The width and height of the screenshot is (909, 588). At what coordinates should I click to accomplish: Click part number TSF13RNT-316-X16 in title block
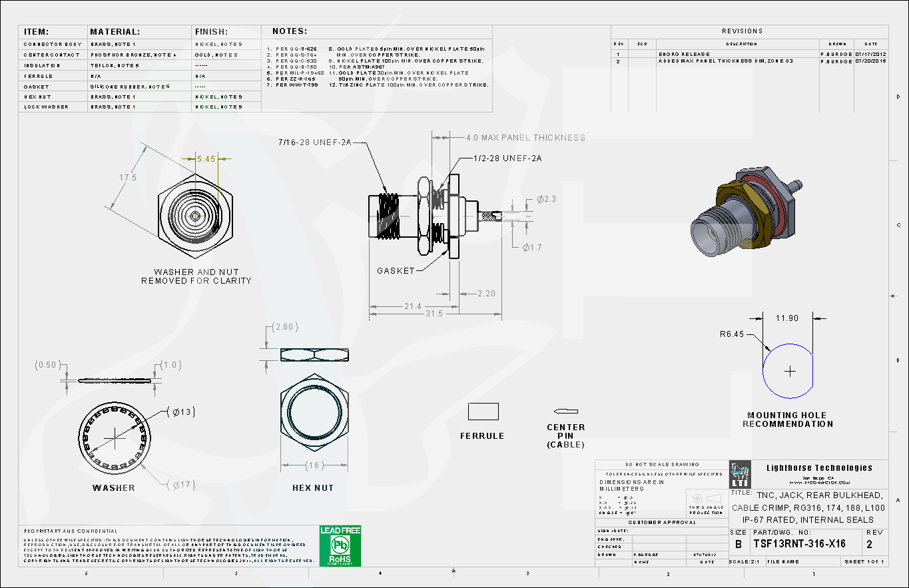798,544
